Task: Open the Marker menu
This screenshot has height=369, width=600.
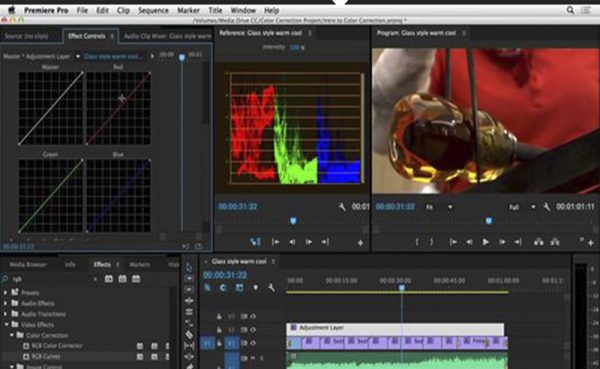Action: click(188, 10)
